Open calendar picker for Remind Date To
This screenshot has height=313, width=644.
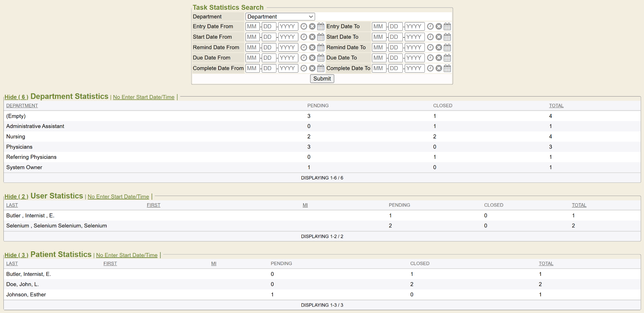[447, 48]
